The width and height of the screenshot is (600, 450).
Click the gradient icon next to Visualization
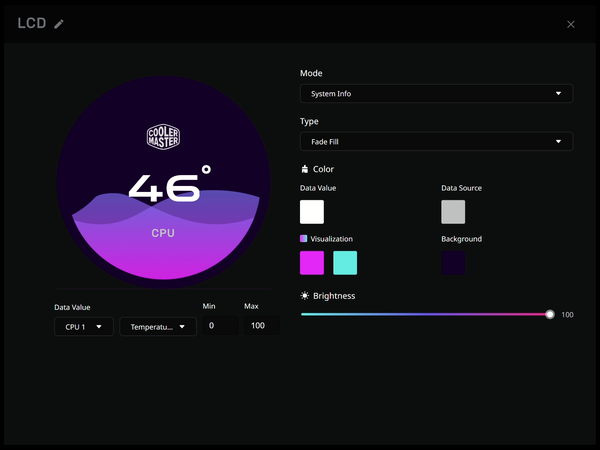click(x=304, y=239)
